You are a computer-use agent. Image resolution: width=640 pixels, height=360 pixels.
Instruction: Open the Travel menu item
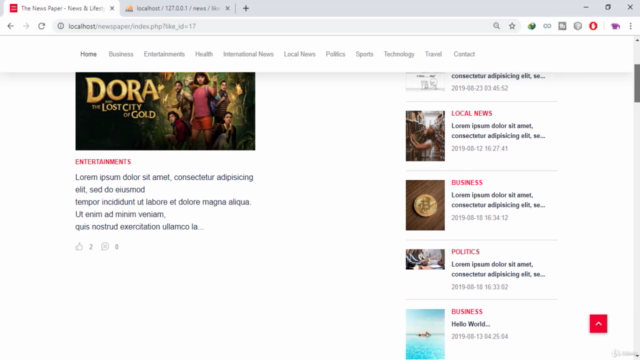433,54
